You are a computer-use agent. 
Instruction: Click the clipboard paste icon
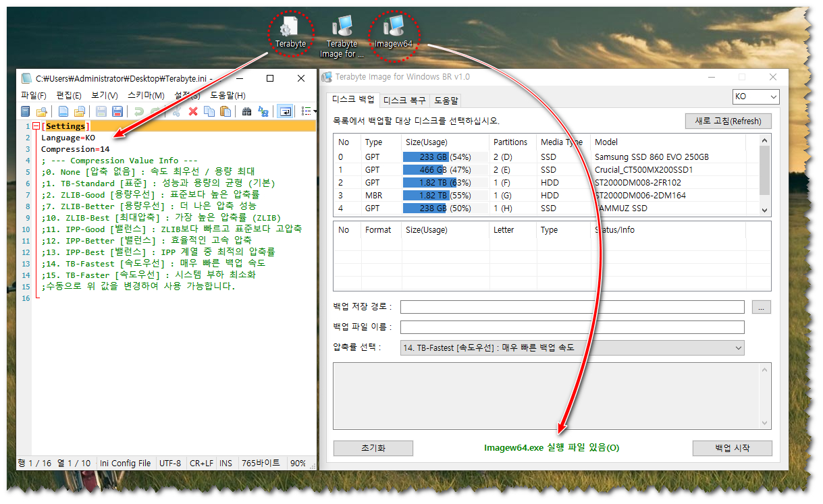point(225,111)
